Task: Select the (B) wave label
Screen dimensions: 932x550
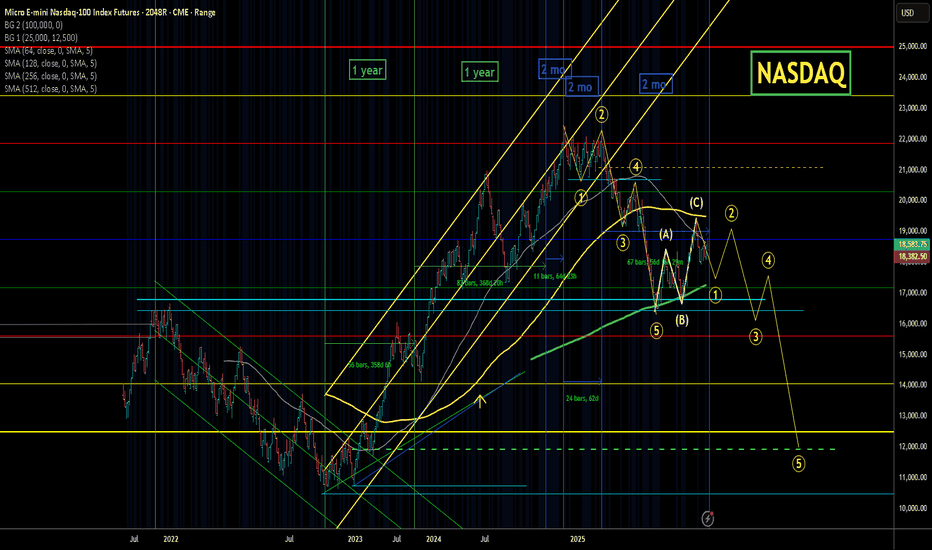Action: coord(682,320)
